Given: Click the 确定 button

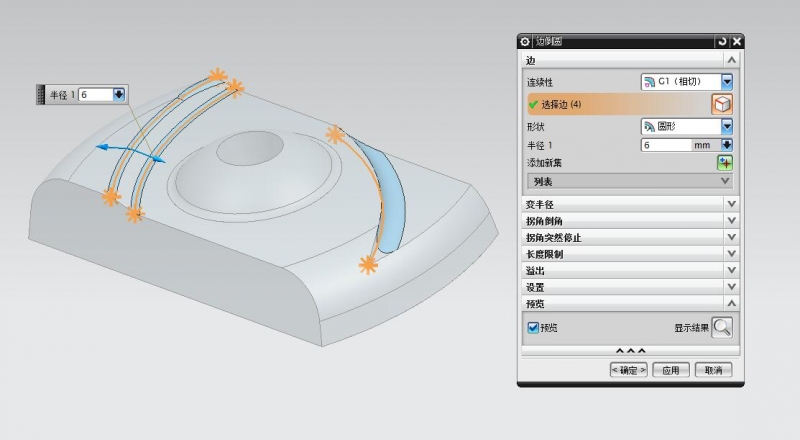Looking at the screenshot, I should coord(629,370).
